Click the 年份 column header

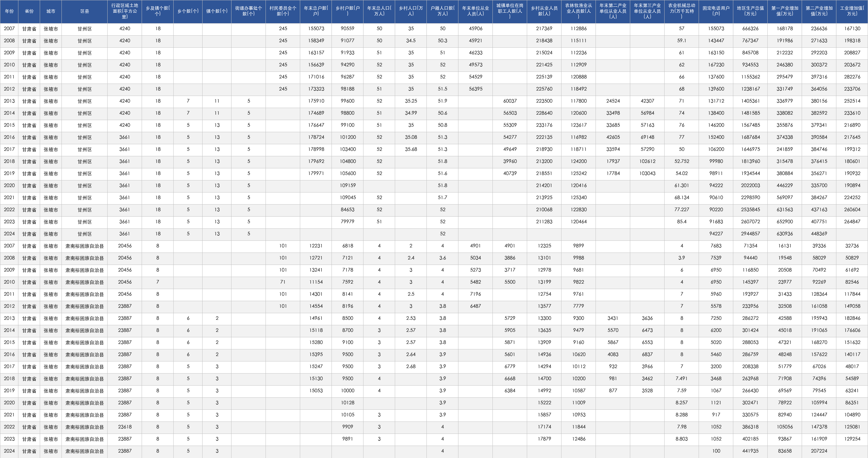tap(9, 11)
